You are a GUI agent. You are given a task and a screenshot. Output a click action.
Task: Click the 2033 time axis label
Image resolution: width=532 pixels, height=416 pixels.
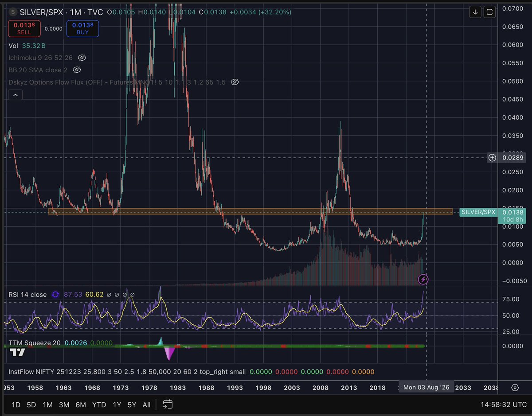(x=463, y=388)
